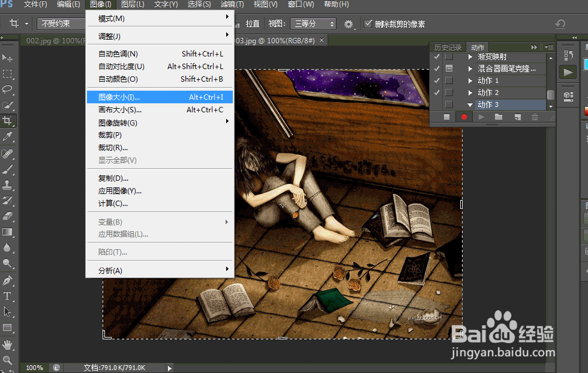The image size is (588, 373).
Task: Open the Actions panel flyout menu
Action: point(549,47)
